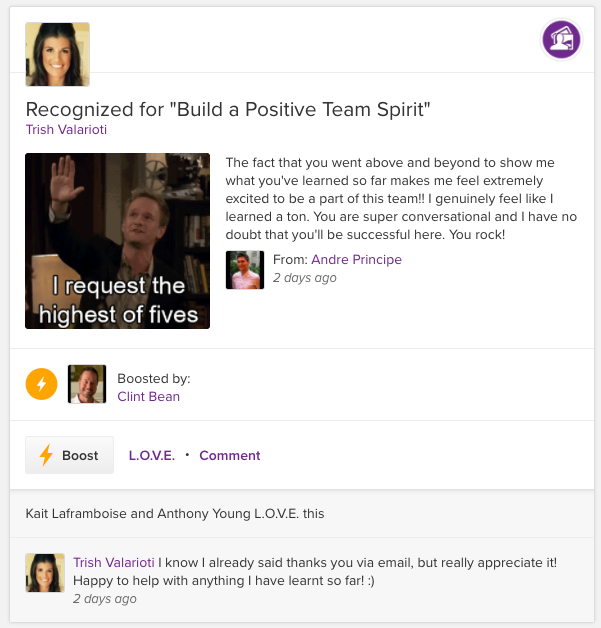Click Trish's avatar beside her comment
This screenshot has height=628, width=601.
pos(45,573)
